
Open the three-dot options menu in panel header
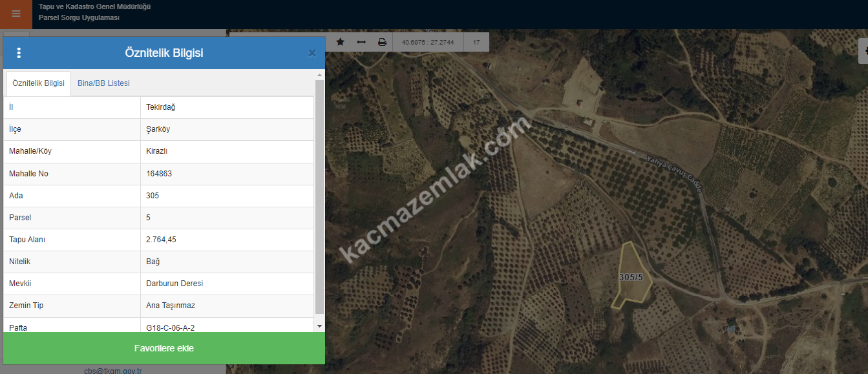(19, 53)
